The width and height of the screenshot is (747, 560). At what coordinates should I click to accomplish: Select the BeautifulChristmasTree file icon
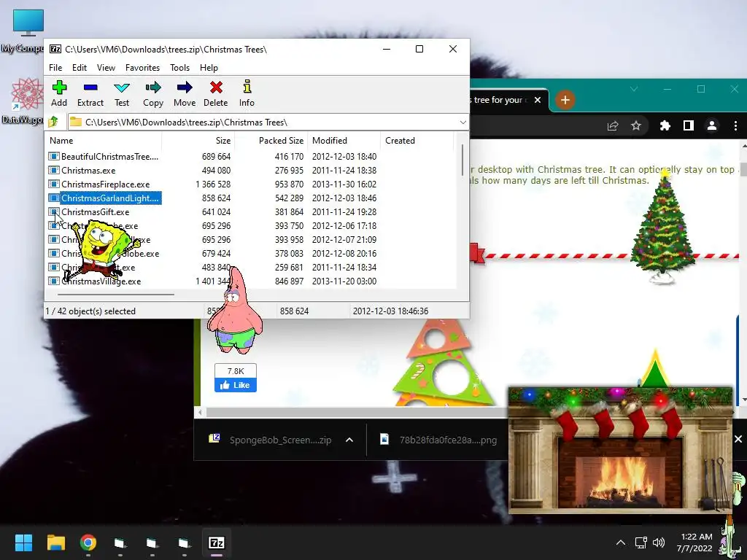click(54, 156)
